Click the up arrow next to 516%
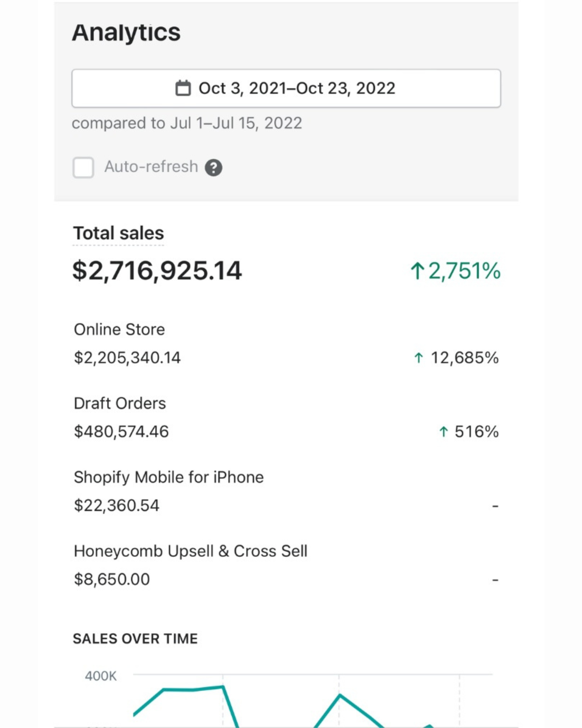Image resolution: width=582 pixels, height=728 pixels. [x=443, y=432]
